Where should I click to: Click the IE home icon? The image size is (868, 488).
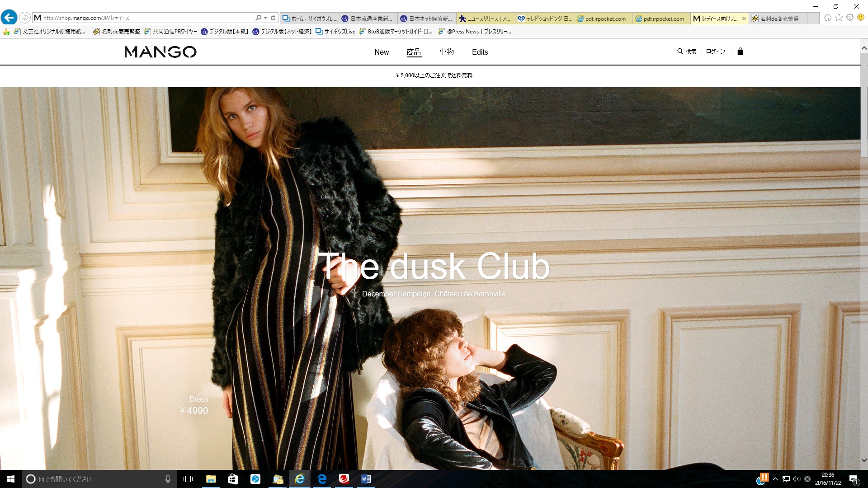[828, 18]
